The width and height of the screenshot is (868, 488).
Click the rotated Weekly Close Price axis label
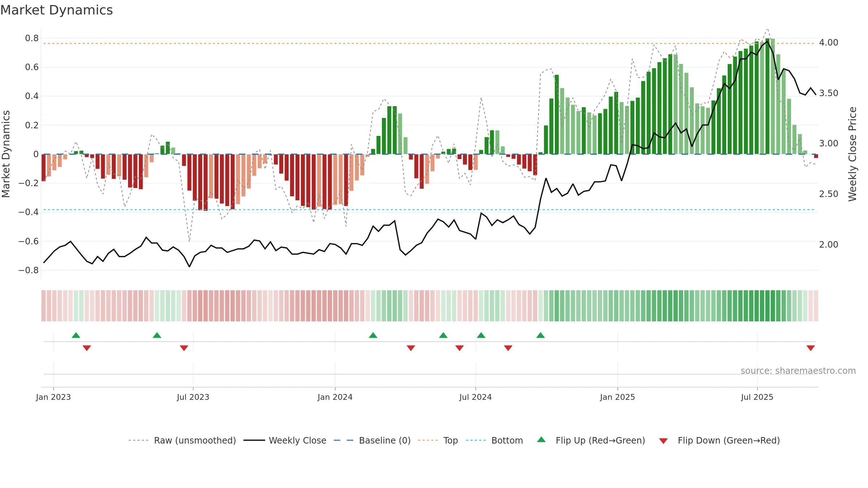pyautogui.click(x=852, y=154)
